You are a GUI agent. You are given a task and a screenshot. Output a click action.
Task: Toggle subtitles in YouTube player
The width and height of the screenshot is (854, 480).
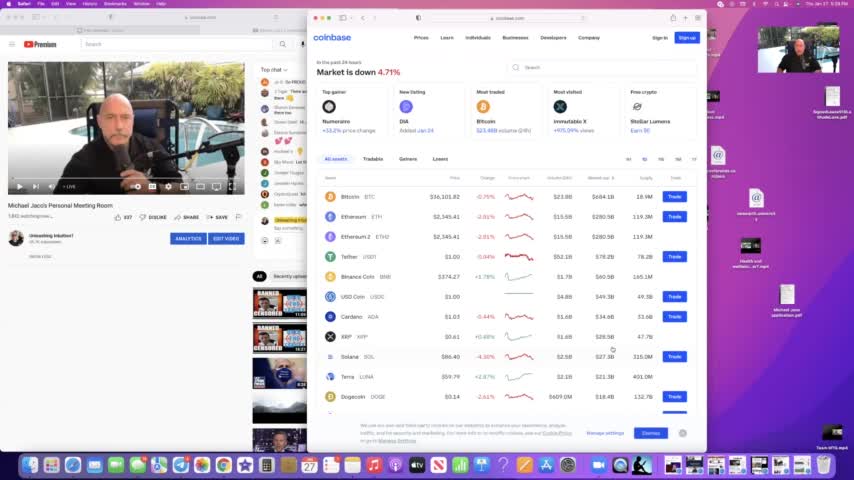(152, 186)
